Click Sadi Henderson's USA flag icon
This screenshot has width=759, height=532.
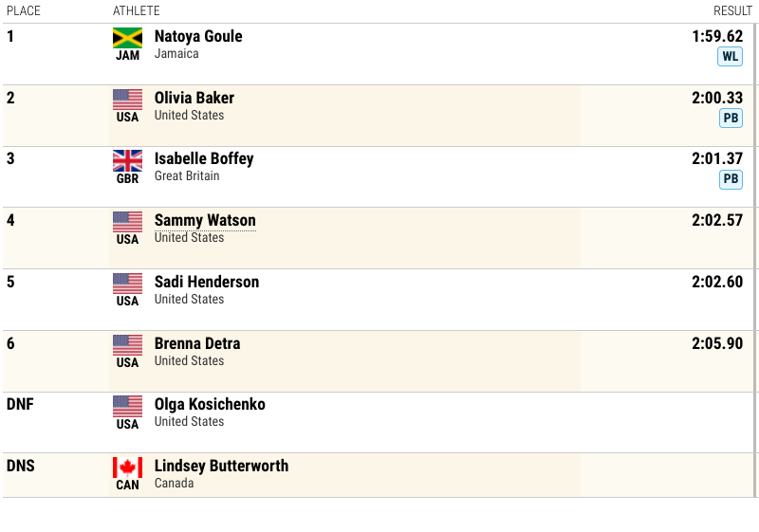(x=127, y=284)
